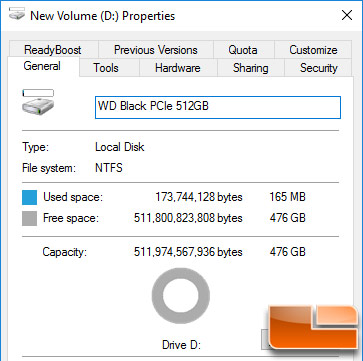363x361 pixels.
Task: Click the 'Drive D:' label under the chart
Action: (x=181, y=345)
